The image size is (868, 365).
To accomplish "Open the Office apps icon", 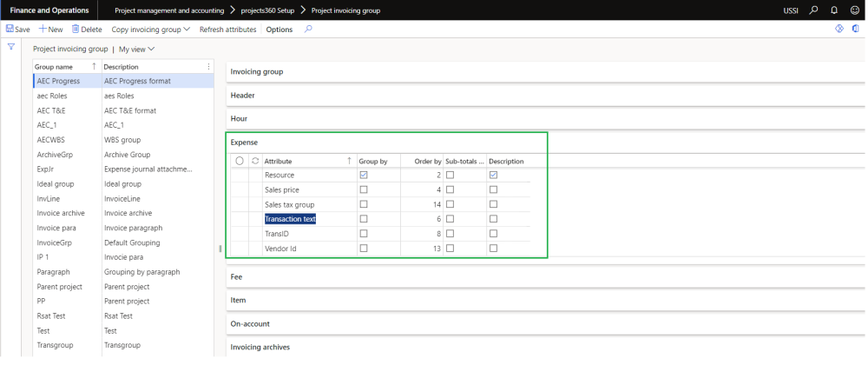I will (x=855, y=29).
